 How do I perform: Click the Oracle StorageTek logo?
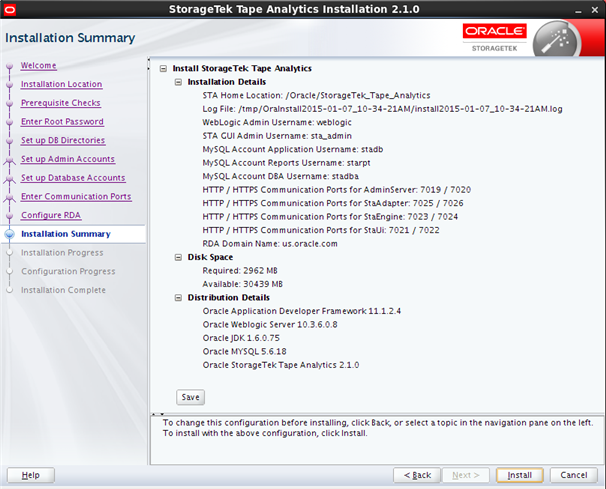click(495, 38)
